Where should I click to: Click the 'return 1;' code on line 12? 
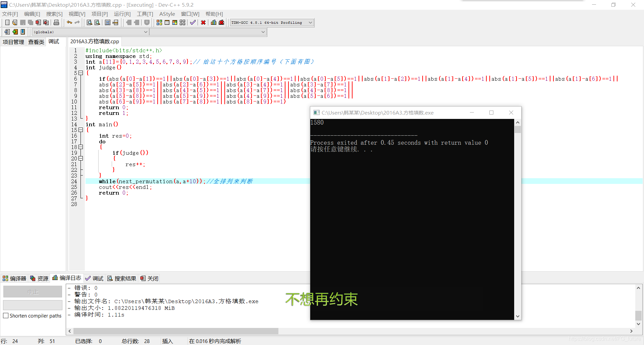[113, 113]
